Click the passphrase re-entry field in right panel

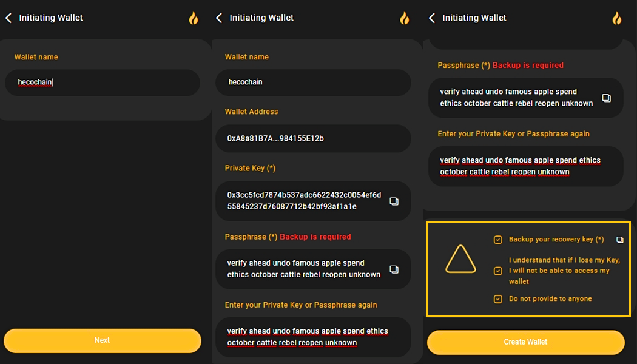[525, 166]
